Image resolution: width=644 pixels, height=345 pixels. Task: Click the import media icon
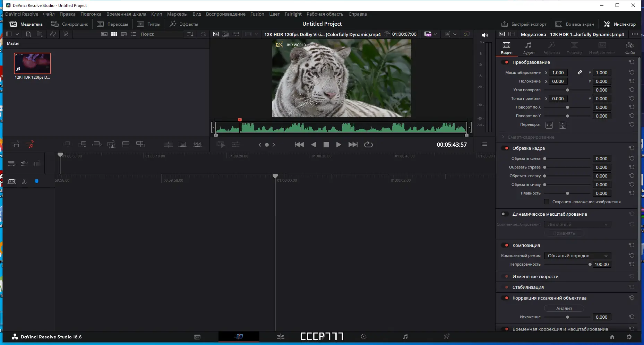pyautogui.click(x=28, y=34)
